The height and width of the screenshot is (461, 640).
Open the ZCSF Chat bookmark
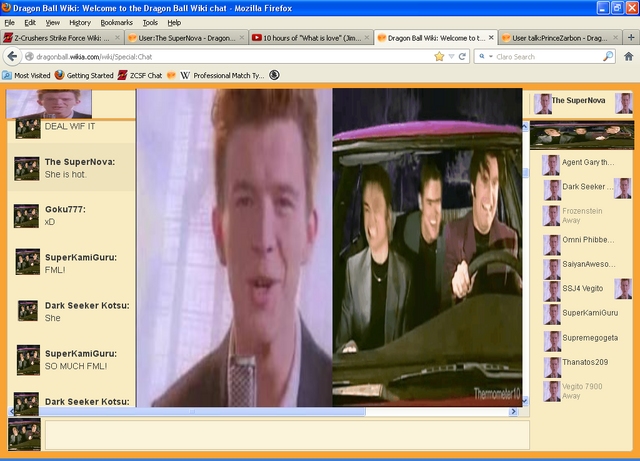coord(140,75)
